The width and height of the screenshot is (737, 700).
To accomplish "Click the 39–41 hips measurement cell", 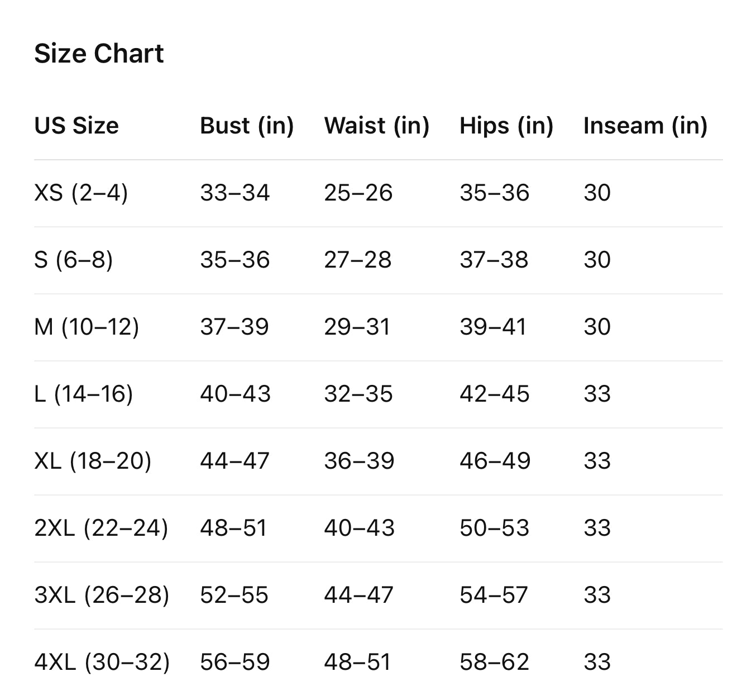I will (493, 327).
